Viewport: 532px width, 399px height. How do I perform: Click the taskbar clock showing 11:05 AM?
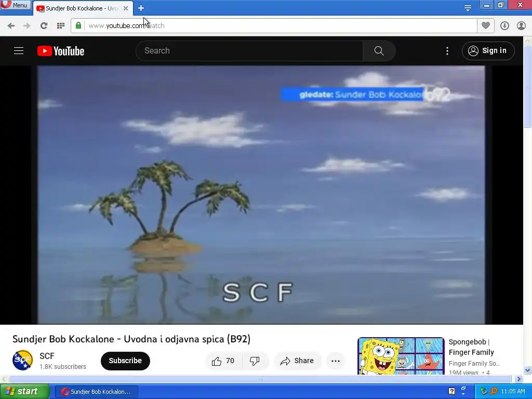[513, 392]
